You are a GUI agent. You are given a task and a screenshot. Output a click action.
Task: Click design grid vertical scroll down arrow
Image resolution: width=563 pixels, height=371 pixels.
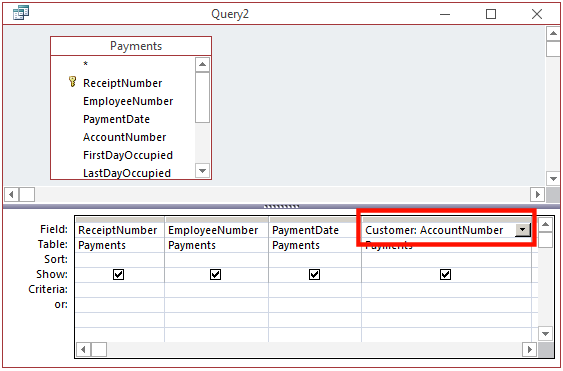(545, 334)
